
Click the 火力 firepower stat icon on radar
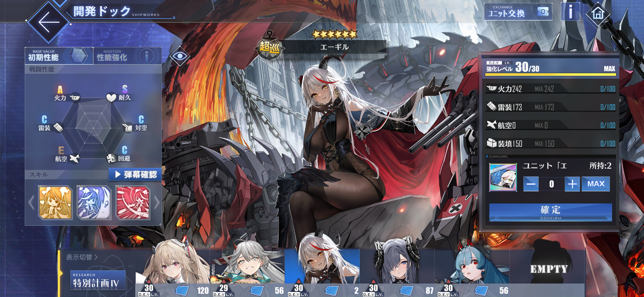(75, 97)
